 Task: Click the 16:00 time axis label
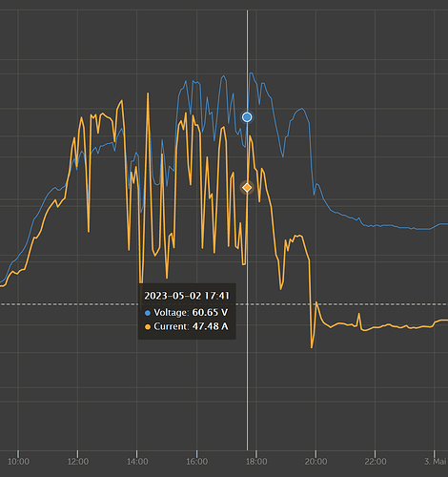coord(196,462)
